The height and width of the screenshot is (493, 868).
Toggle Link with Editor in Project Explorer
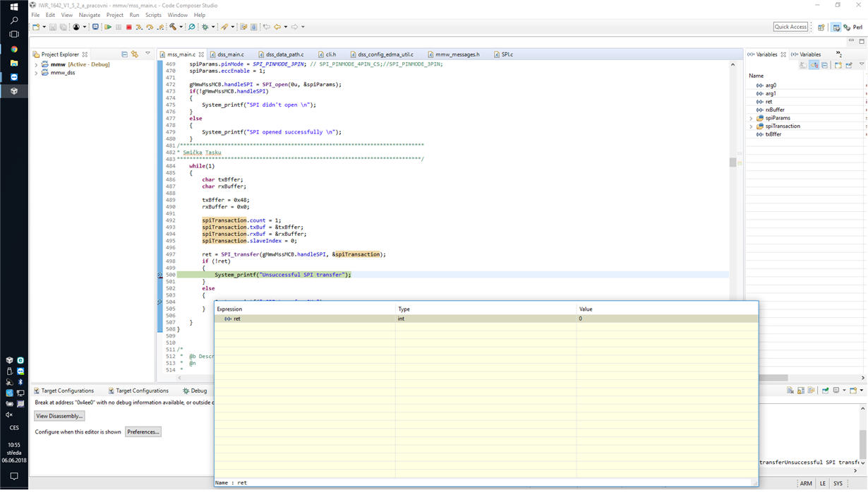coord(135,54)
